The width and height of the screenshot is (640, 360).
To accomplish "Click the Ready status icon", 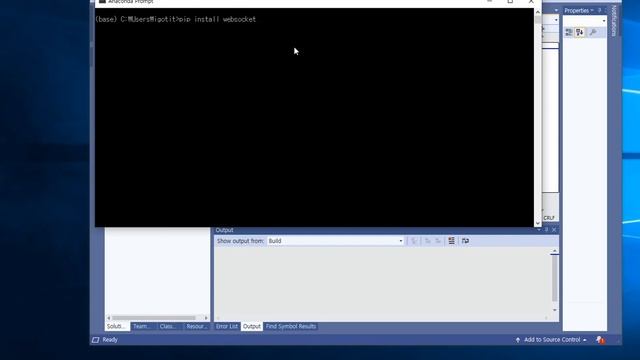I will click(x=96, y=340).
